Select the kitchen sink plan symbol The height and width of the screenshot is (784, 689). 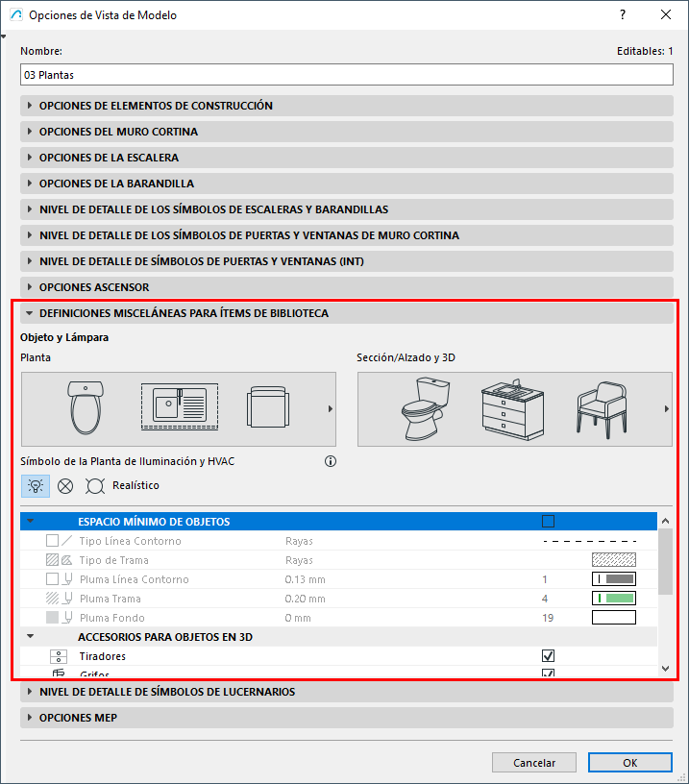(x=180, y=406)
